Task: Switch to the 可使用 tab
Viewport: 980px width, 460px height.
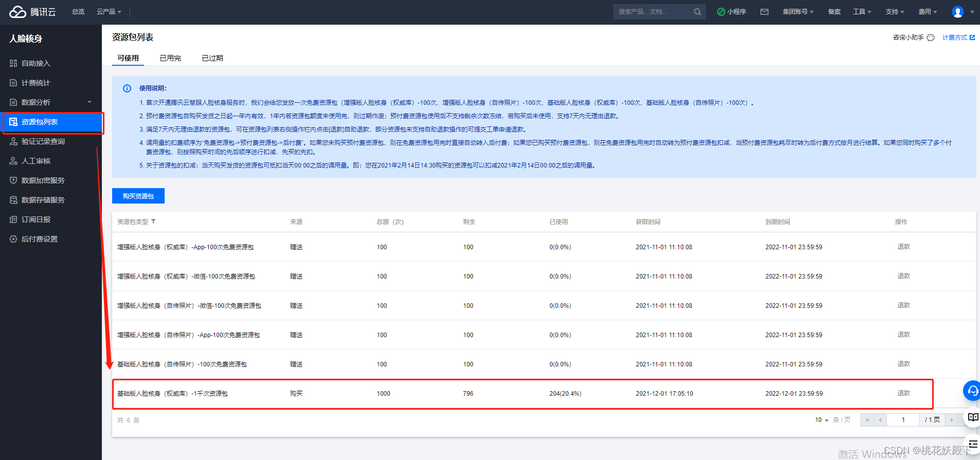Action: (128, 58)
